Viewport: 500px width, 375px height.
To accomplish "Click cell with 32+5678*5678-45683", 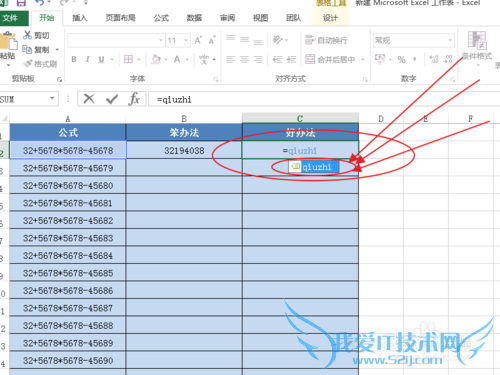I will coord(68,238).
